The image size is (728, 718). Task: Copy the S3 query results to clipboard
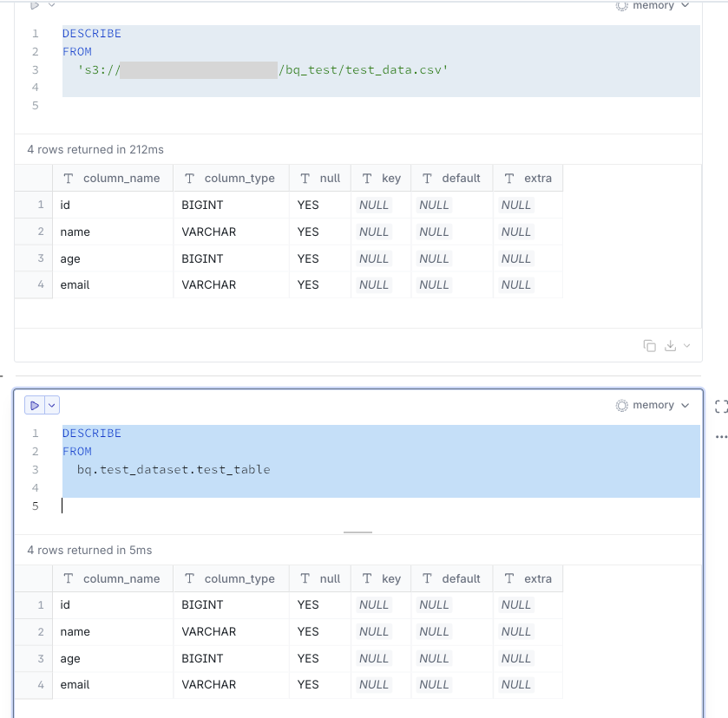[650, 345]
